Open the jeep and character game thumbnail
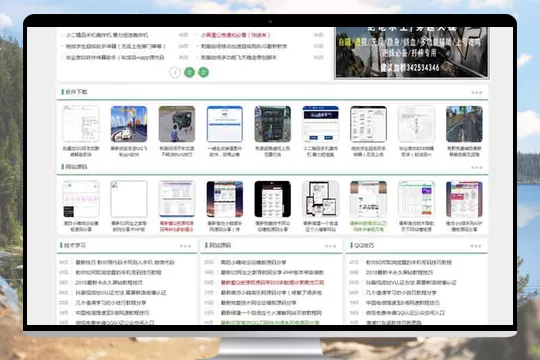540x360 pixels. [177, 124]
